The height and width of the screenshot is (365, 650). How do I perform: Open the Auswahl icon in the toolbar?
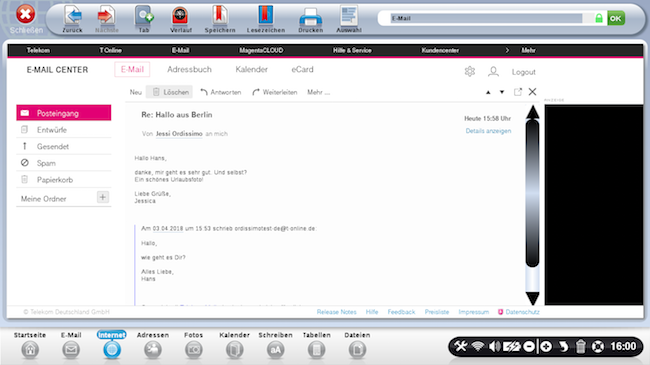click(x=349, y=15)
